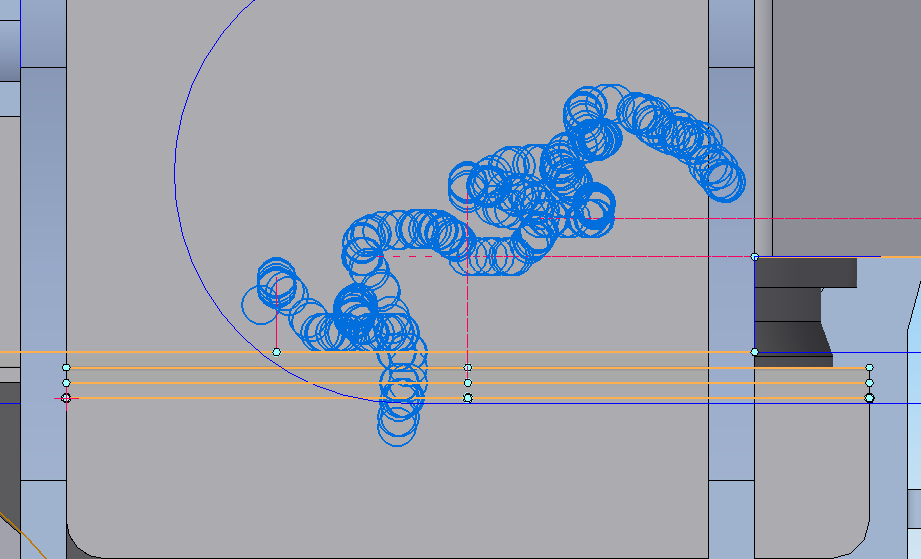Select point at bottom of short blue vertical line

[755, 352]
